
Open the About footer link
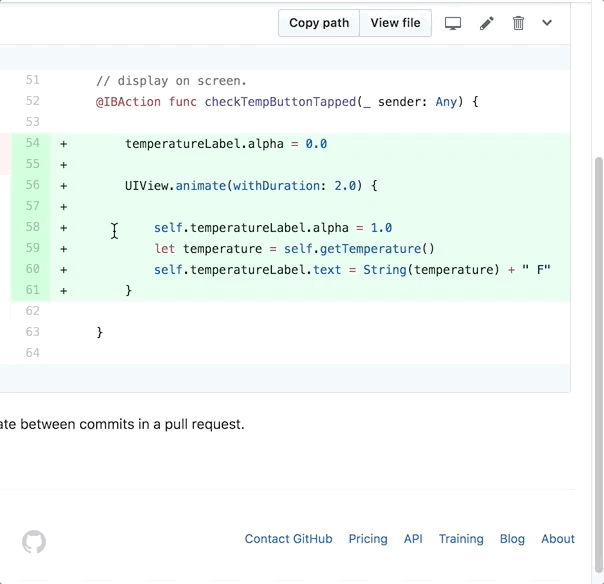click(558, 539)
